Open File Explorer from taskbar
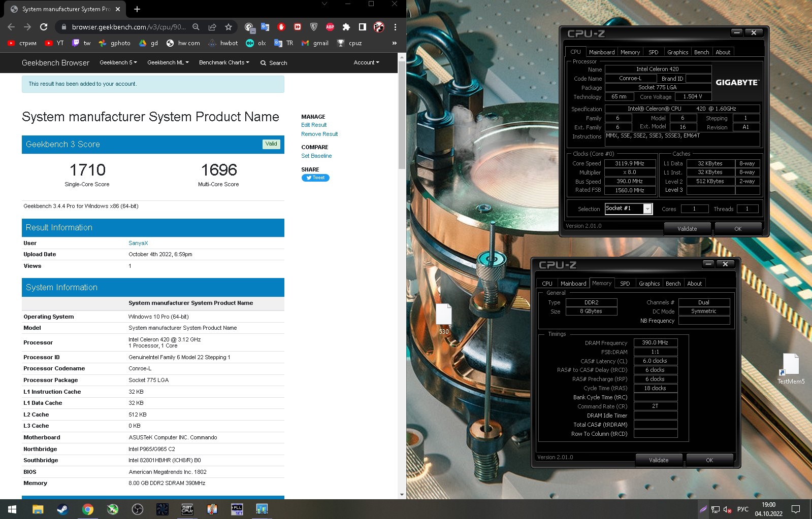The image size is (812, 519). coord(38,509)
